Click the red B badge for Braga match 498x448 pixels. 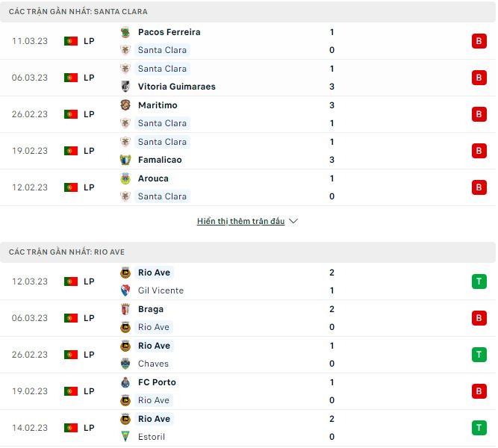[x=479, y=318]
